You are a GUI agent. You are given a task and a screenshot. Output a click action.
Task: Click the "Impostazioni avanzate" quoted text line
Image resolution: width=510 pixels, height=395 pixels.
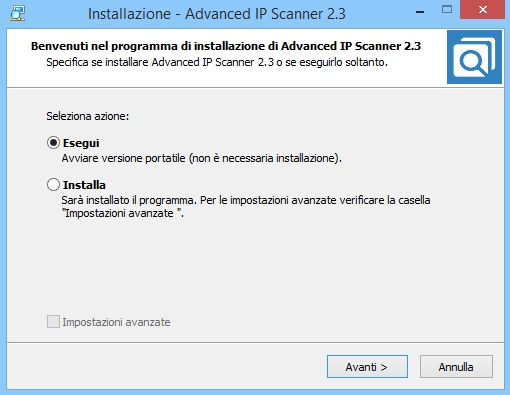tap(123, 213)
